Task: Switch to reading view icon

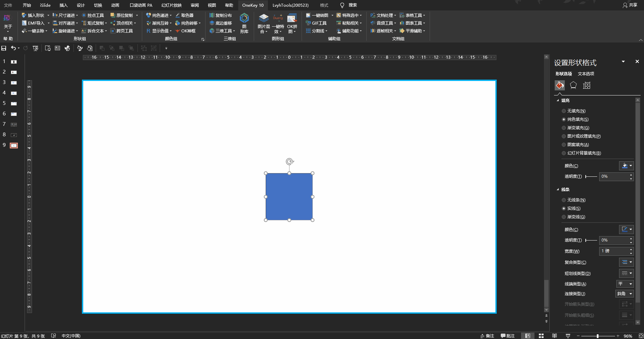Action: click(554, 336)
